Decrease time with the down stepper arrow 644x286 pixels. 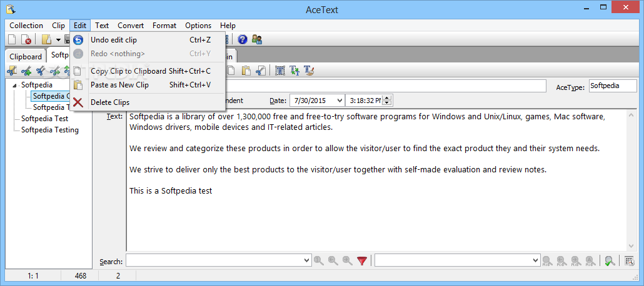[388, 102]
